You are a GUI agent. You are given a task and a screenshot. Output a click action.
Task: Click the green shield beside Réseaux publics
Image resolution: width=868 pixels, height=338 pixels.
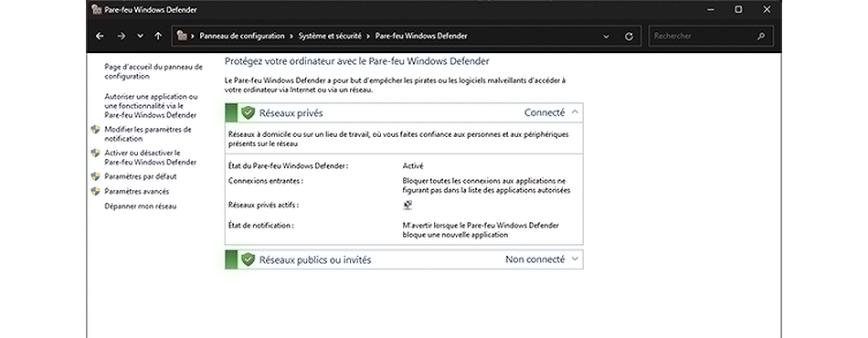248,259
